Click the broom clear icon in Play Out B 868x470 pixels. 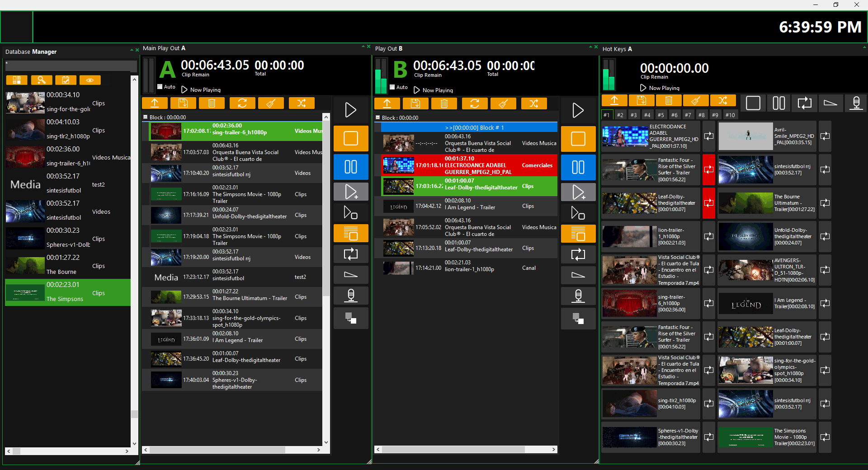pos(503,104)
